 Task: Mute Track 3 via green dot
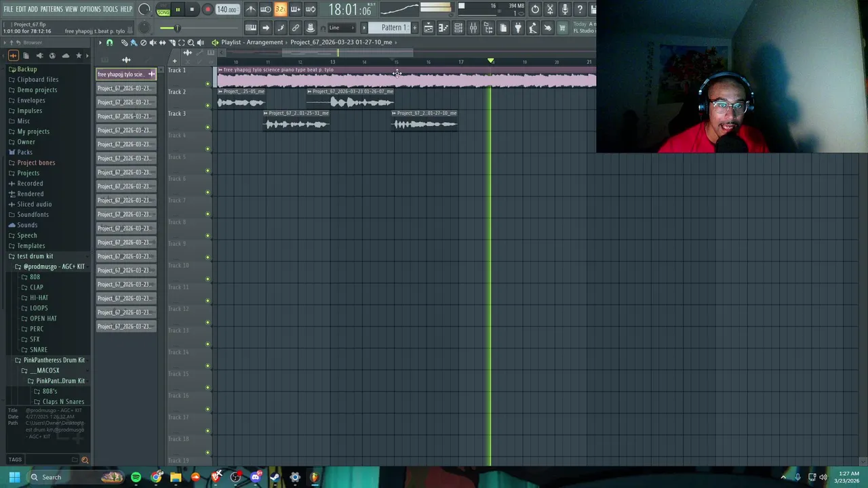[x=208, y=127]
